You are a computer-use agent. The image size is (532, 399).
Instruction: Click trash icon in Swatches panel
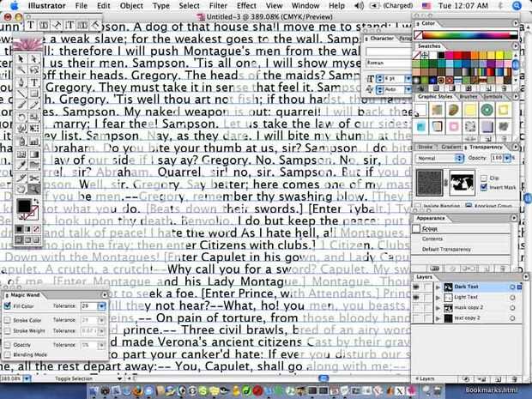(505, 88)
